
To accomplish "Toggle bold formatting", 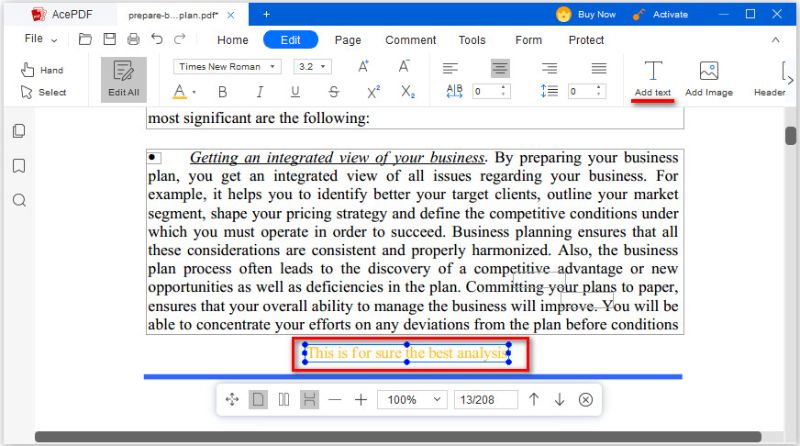I will point(222,92).
